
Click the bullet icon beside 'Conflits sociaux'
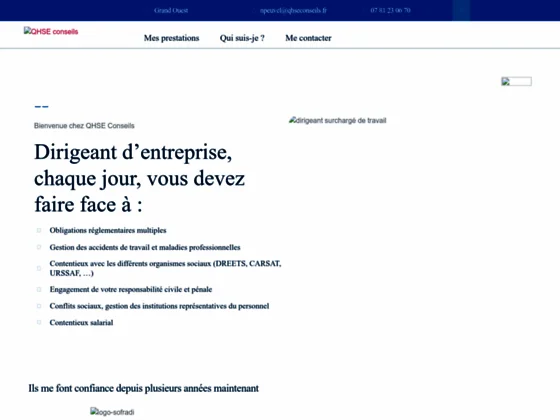click(x=39, y=306)
